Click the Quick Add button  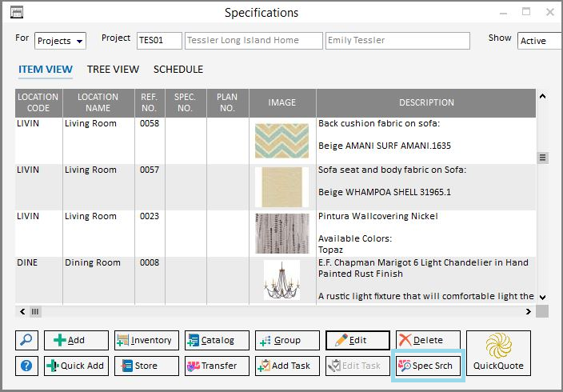tap(76, 366)
